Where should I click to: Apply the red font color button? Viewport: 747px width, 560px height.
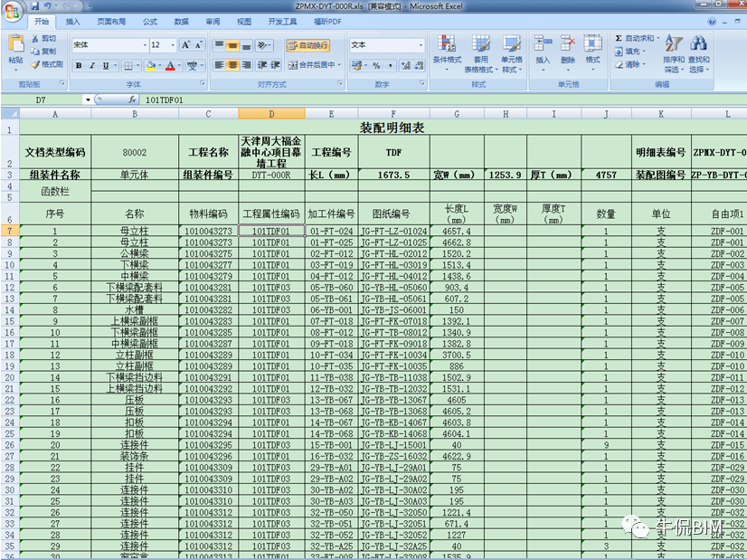[171, 66]
